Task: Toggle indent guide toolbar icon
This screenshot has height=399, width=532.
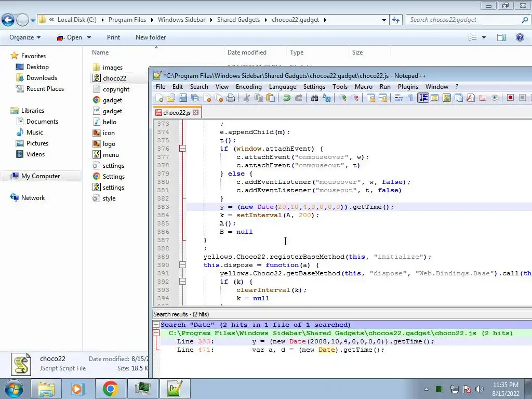Action: [x=423, y=98]
